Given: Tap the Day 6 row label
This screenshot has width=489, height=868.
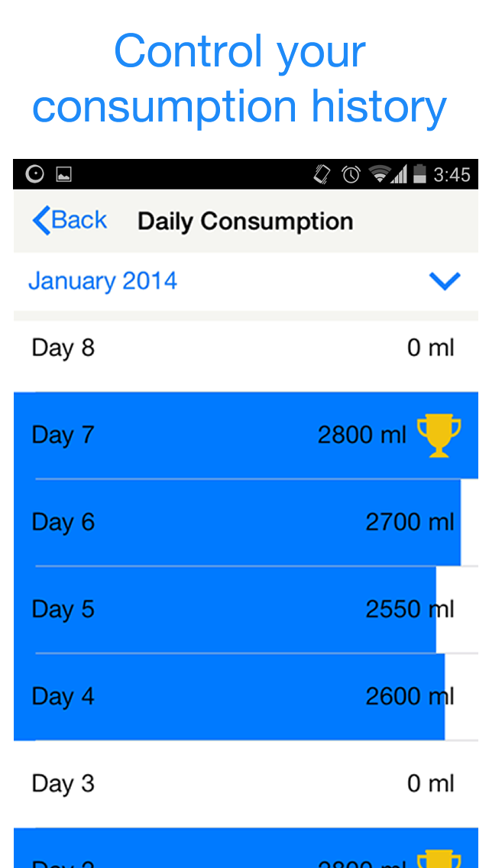Looking at the screenshot, I should [x=63, y=523].
